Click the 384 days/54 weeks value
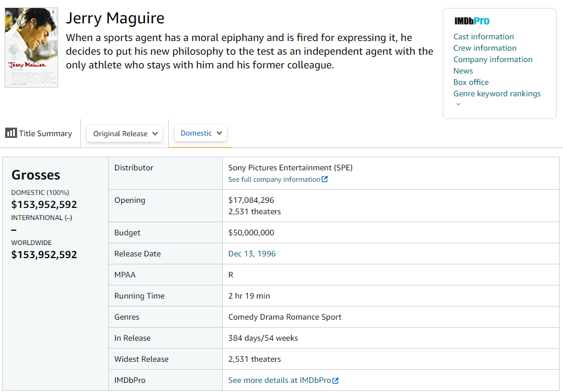This screenshot has width=563, height=392. (263, 338)
